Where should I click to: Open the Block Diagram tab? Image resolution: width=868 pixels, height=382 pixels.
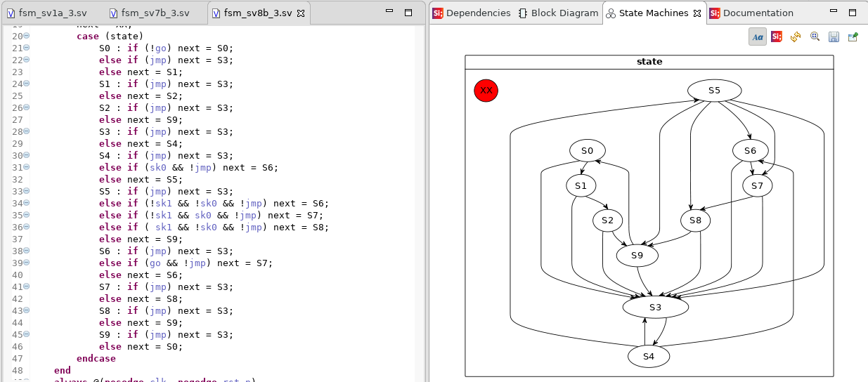point(558,13)
